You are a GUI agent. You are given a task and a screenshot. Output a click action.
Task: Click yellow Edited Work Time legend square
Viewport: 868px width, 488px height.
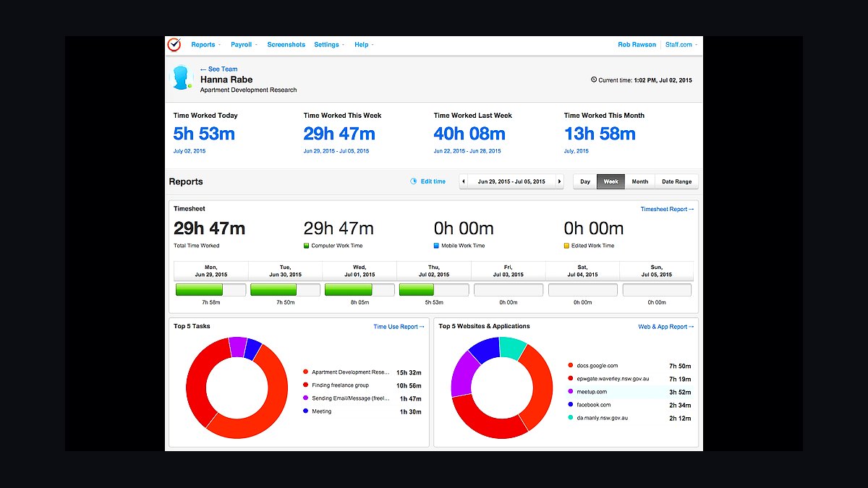(567, 246)
